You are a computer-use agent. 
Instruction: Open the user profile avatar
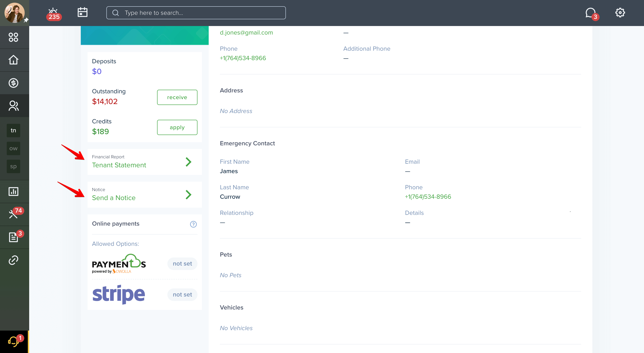(14, 13)
